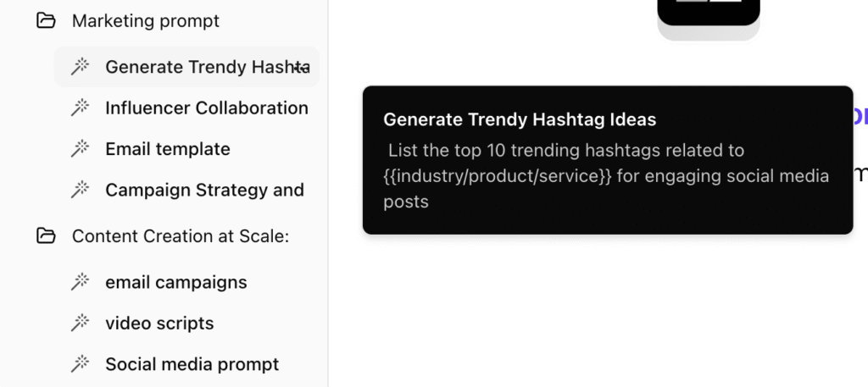Select the Social media prompt entry

[x=192, y=364]
